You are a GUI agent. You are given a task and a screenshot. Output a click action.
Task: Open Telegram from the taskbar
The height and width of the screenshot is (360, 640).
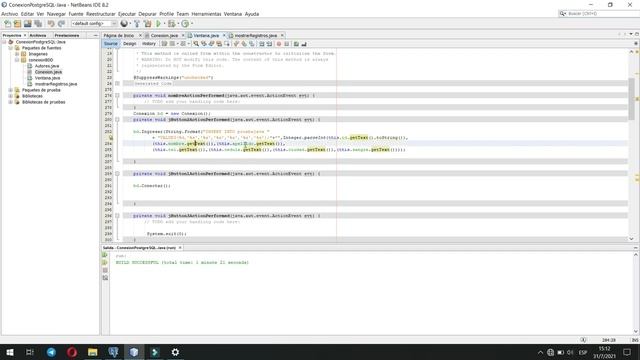pyautogui.click(x=51, y=352)
